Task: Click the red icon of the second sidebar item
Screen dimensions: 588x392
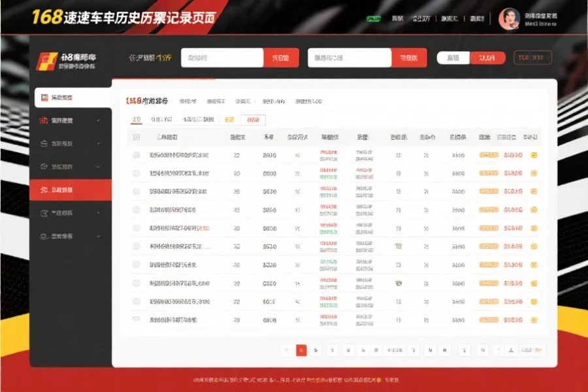Action: pyautogui.click(x=44, y=120)
